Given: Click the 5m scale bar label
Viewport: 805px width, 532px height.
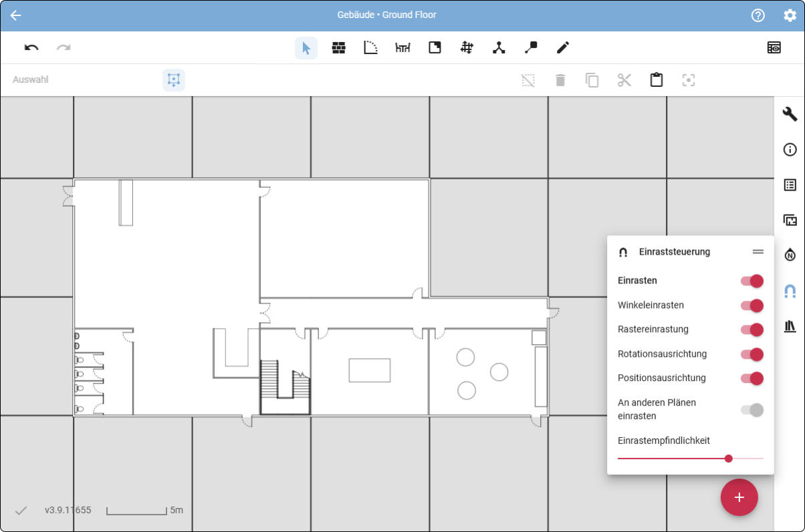Looking at the screenshot, I should pyautogui.click(x=177, y=510).
